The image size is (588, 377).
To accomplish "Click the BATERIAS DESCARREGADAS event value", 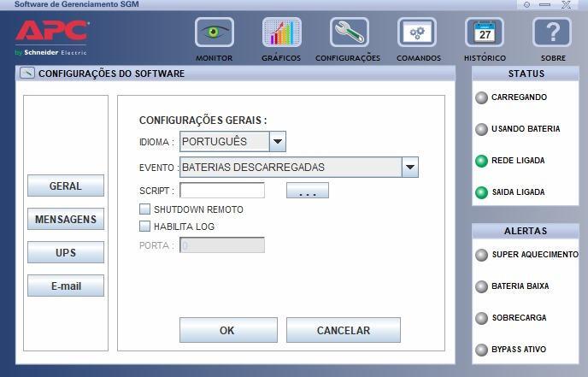I will tap(253, 167).
